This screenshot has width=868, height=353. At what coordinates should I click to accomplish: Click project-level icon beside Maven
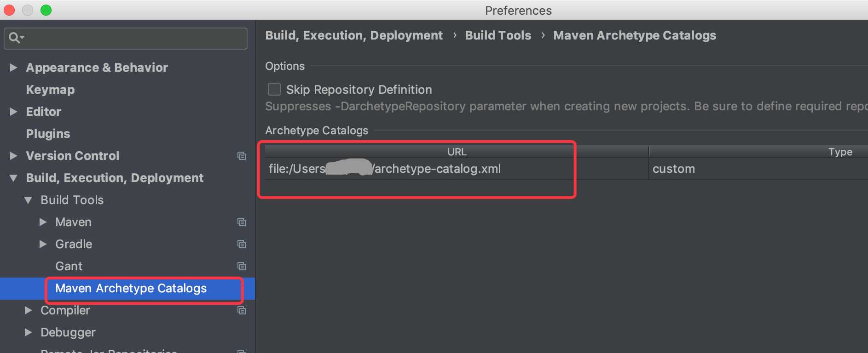point(241,222)
